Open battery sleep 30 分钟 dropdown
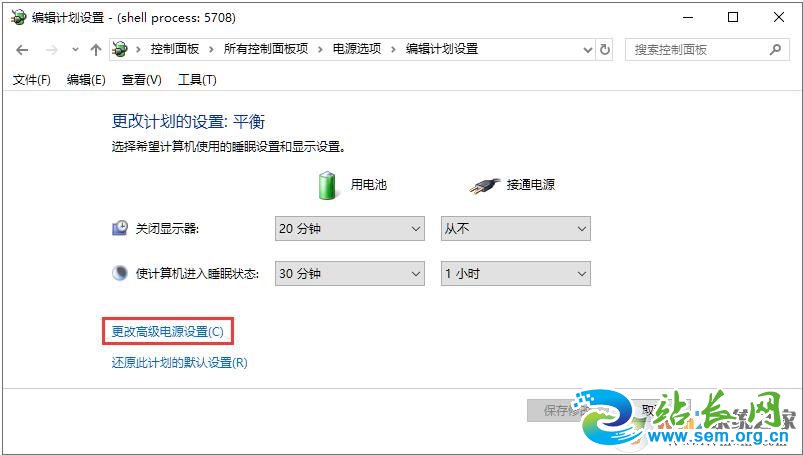This screenshot has height=455, width=803. pyautogui.click(x=350, y=274)
